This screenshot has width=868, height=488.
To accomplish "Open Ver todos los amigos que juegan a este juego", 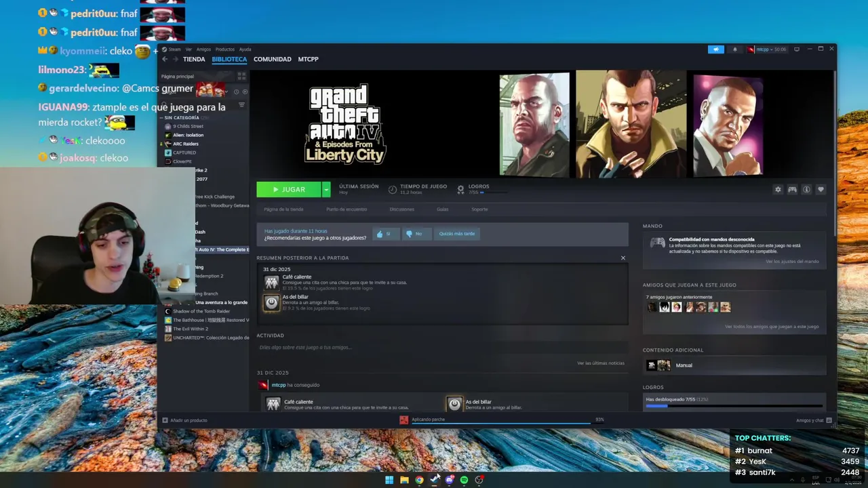I will (x=772, y=327).
